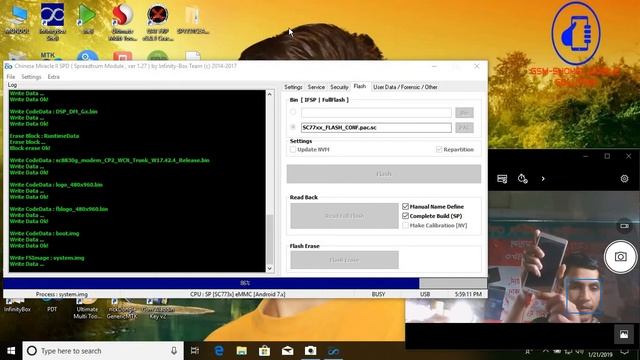The image size is (640, 360).
Task: Click the Read Full Flash button
Action: [x=344, y=216]
